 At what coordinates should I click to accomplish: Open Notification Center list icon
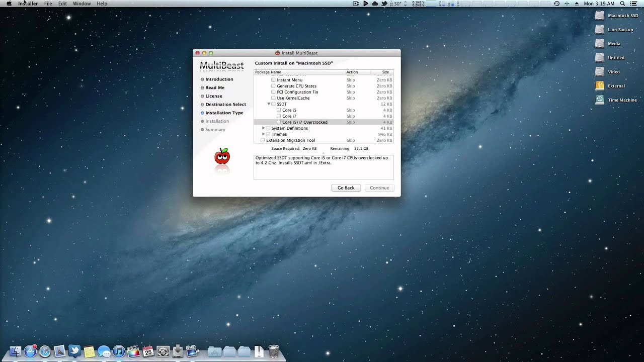634,4
